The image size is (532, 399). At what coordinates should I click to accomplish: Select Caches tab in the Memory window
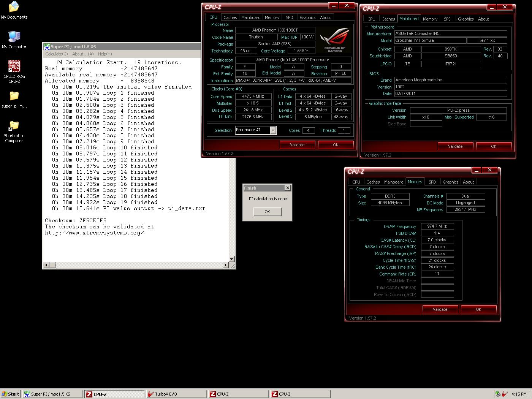[x=373, y=182]
